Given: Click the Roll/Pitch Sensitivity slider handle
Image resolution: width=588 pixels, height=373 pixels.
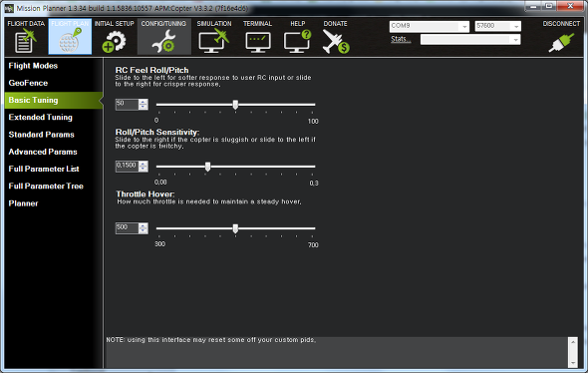Looking at the screenshot, I should 207,167.
